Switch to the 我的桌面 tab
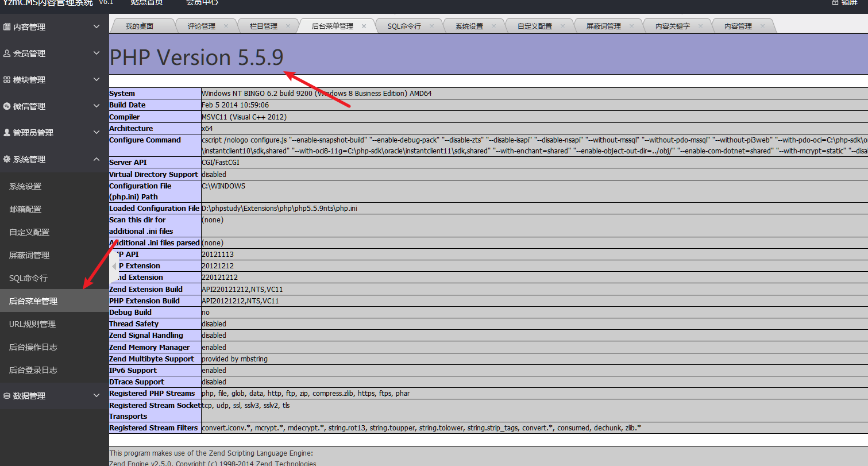 [x=140, y=26]
